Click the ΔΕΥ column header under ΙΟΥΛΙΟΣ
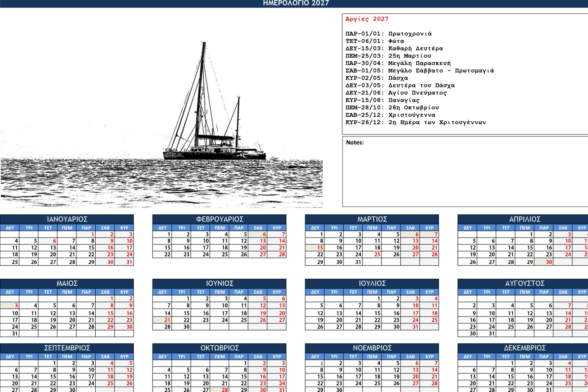Viewport: 588px width, 392px height. (x=315, y=292)
